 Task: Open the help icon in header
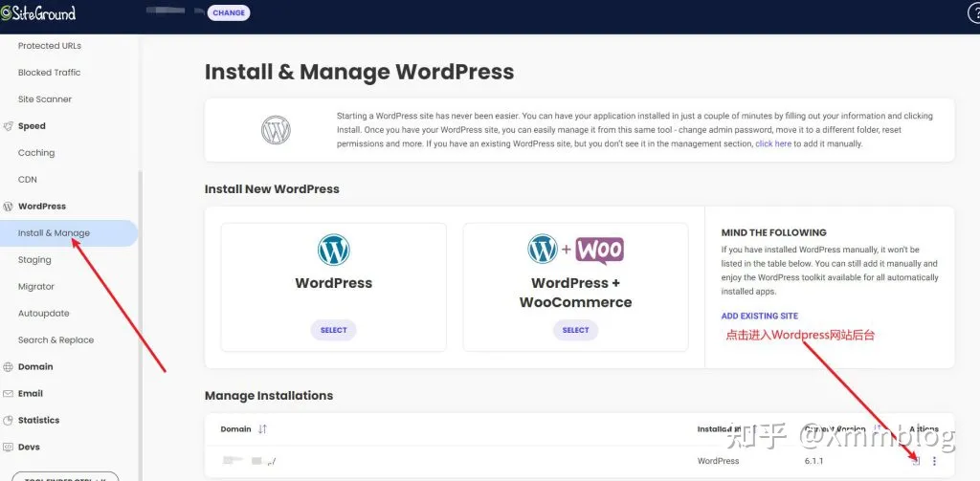[973, 13]
